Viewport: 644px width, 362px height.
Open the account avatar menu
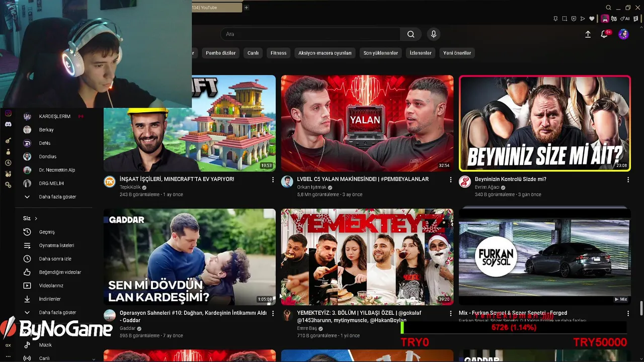point(623,34)
